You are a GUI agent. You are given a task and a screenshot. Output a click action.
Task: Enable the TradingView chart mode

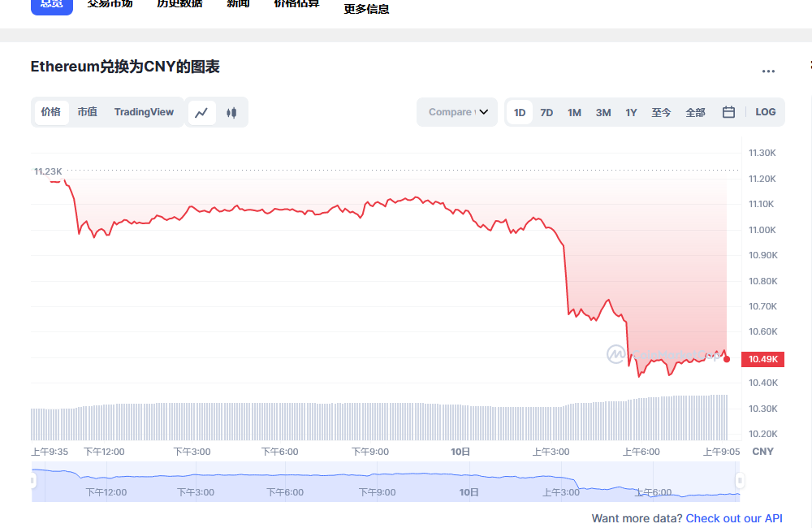(x=144, y=112)
